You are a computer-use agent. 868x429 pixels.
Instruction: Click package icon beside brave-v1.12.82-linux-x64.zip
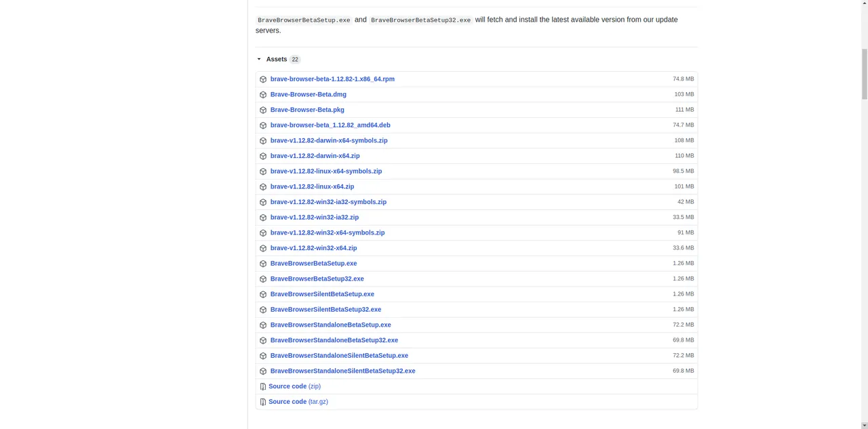click(x=263, y=187)
